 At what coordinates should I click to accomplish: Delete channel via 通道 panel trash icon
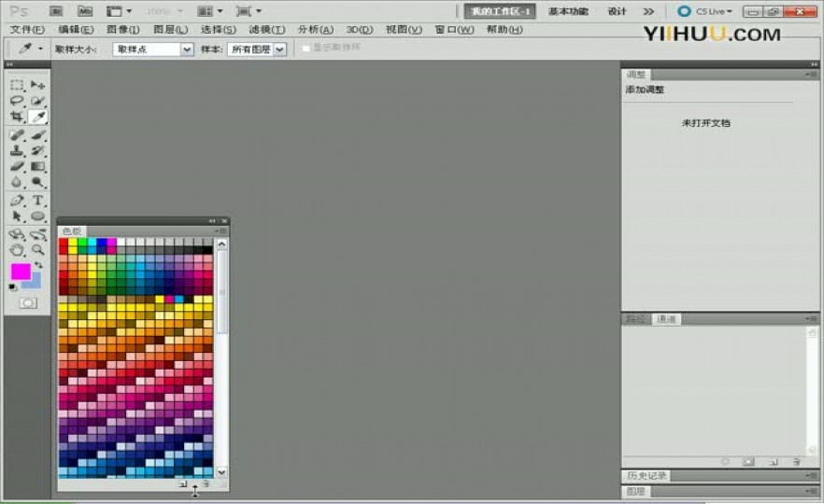pos(797,462)
